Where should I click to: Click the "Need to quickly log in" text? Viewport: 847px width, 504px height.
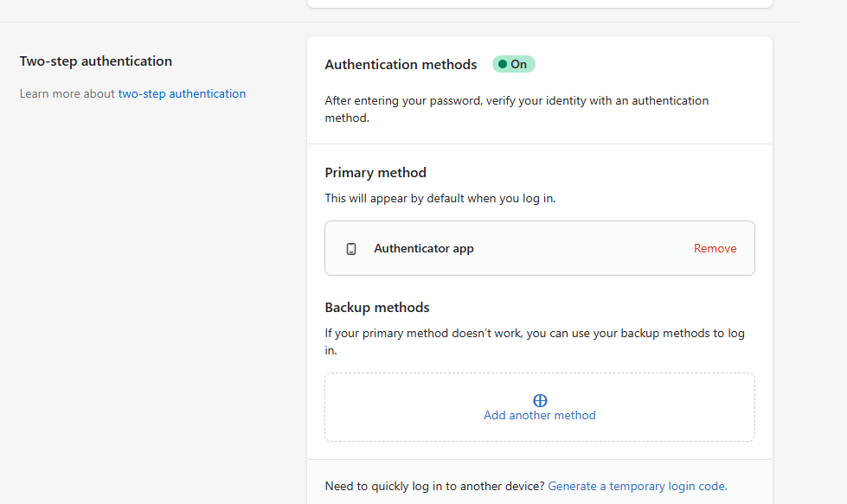434,486
